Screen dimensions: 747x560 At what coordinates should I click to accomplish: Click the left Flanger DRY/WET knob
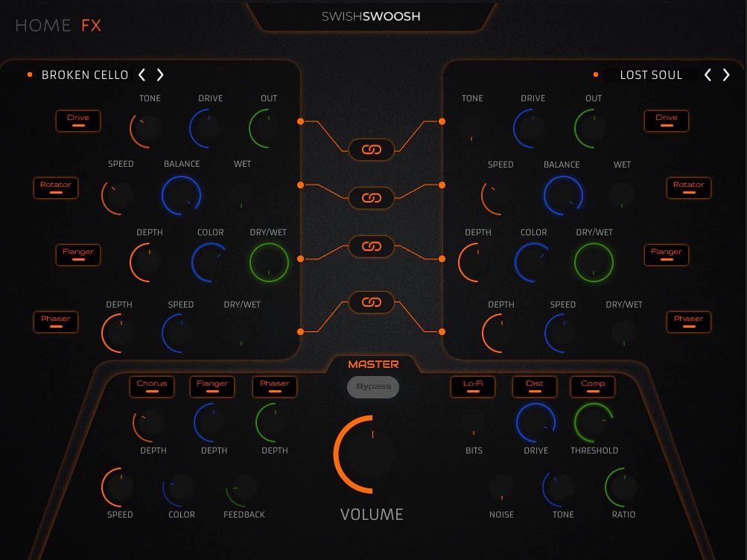pyautogui.click(x=269, y=263)
